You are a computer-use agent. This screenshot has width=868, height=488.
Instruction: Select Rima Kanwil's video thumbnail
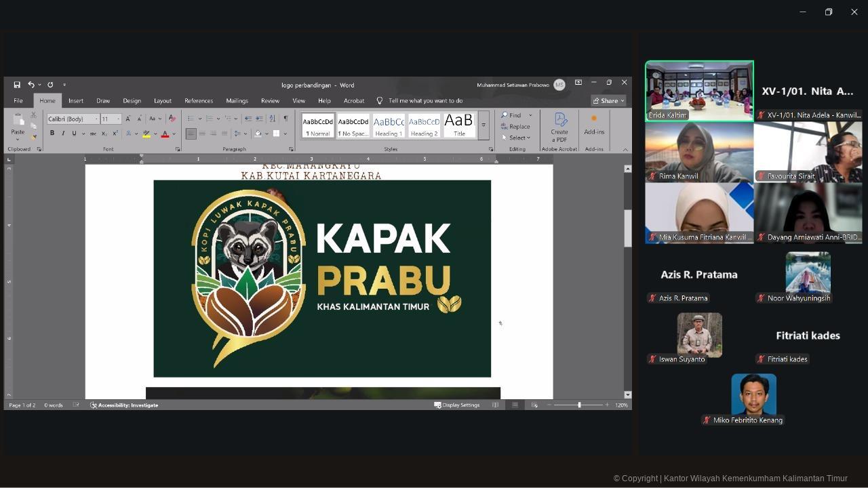[x=699, y=152]
